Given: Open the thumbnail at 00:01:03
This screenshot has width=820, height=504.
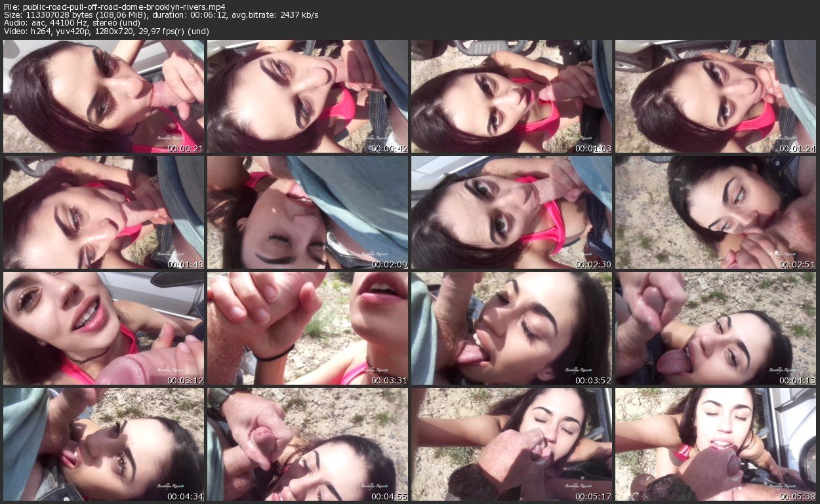Looking at the screenshot, I should [x=512, y=96].
